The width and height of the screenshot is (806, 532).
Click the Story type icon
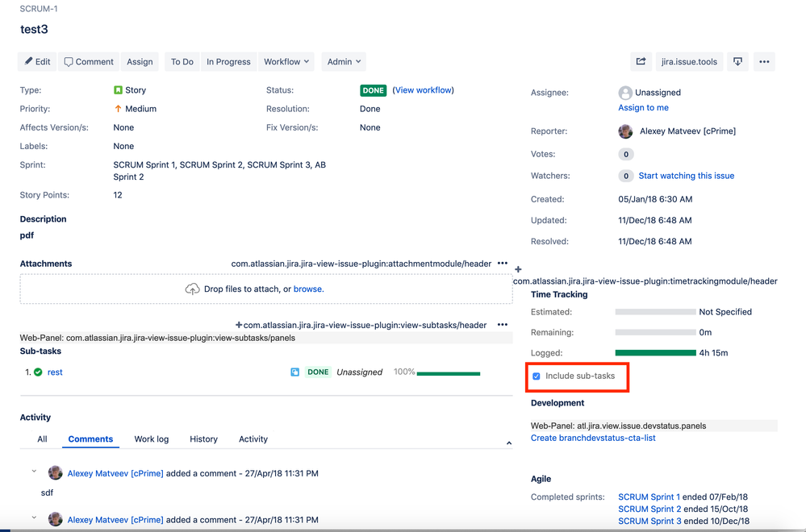118,89
